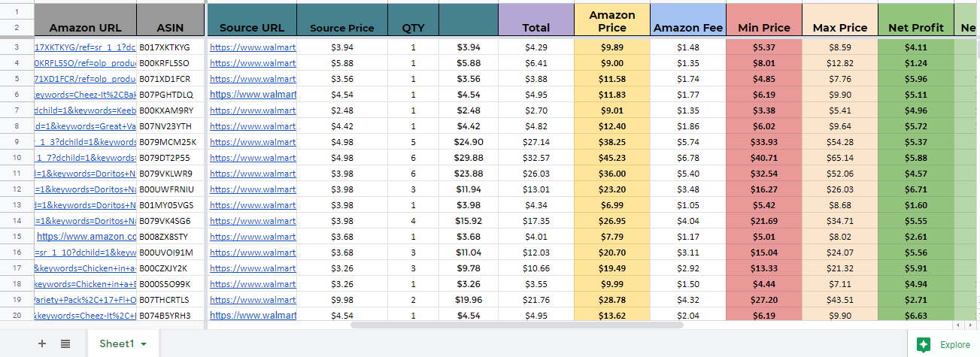Screen dimensions: 980x357
Task: Select Max Price cell showing $65.14
Action: (x=839, y=158)
